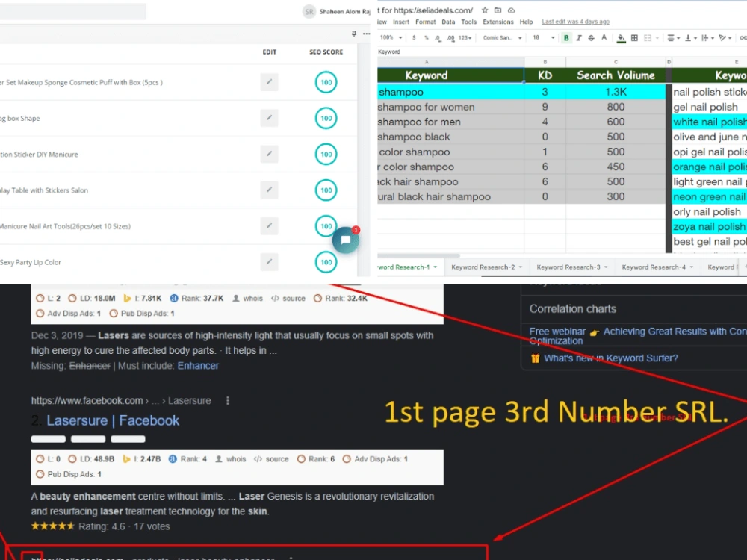747x560 pixels.
Task: Edit the Sticker DIY Manicure product
Action: (269, 154)
